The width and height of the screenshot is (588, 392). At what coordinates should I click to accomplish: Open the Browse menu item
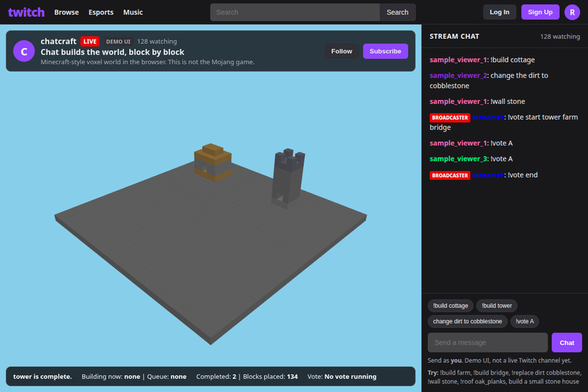(x=66, y=12)
